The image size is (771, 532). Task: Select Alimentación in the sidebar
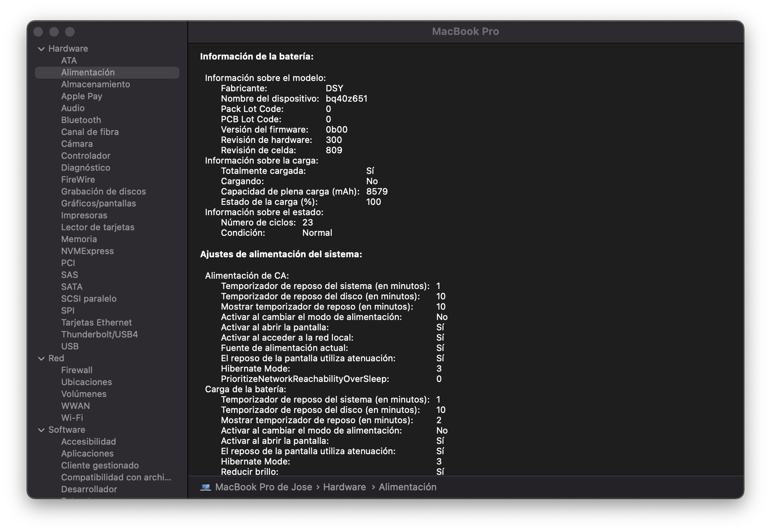coord(107,72)
